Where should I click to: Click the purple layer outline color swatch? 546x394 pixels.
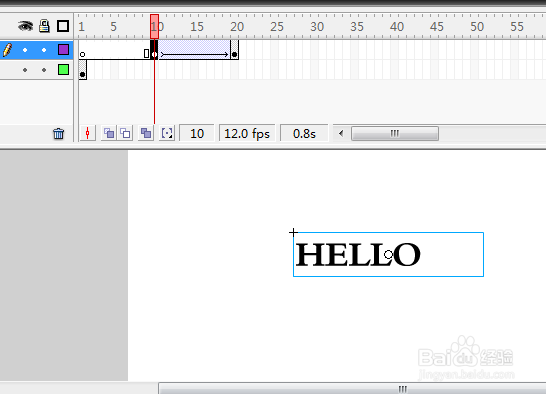pyautogui.click(x=63, y=50)
